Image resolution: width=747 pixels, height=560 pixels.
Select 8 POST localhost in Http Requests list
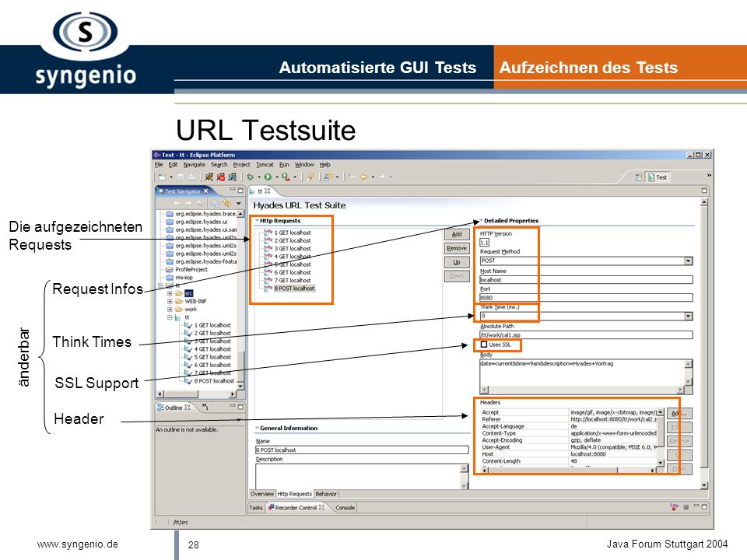(x=294, y=289)
